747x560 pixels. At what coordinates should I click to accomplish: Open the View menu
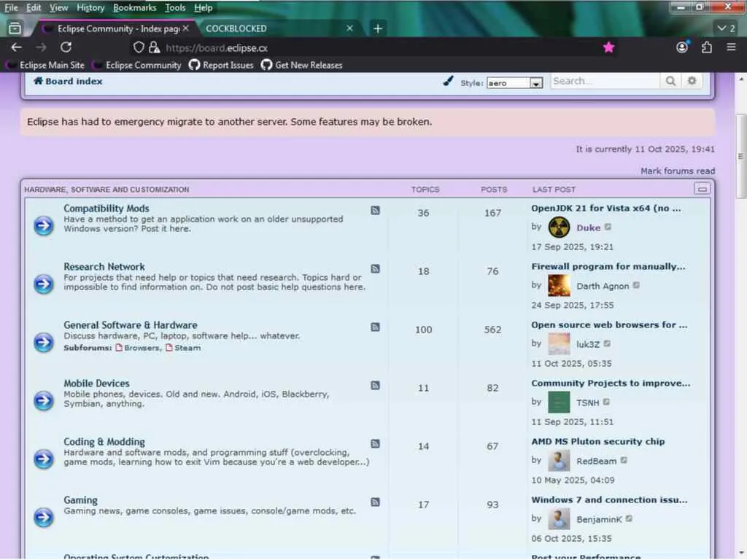(58, 7)
